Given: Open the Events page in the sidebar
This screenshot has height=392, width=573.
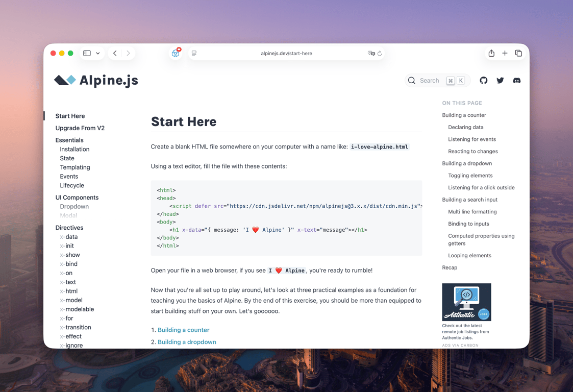Looking at the screenshot, I should coord(69,176).
